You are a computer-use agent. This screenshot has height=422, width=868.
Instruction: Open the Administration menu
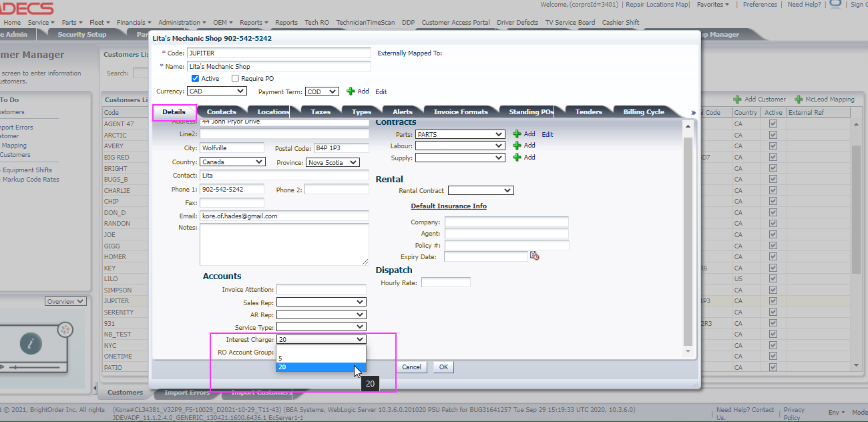182,22
